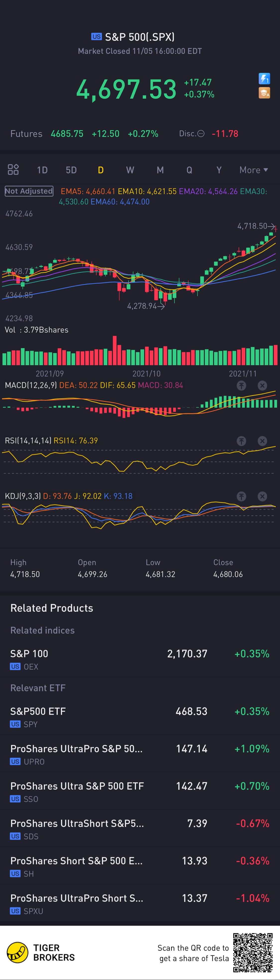Tap the 2021/10 date axis label

[146, 374]
